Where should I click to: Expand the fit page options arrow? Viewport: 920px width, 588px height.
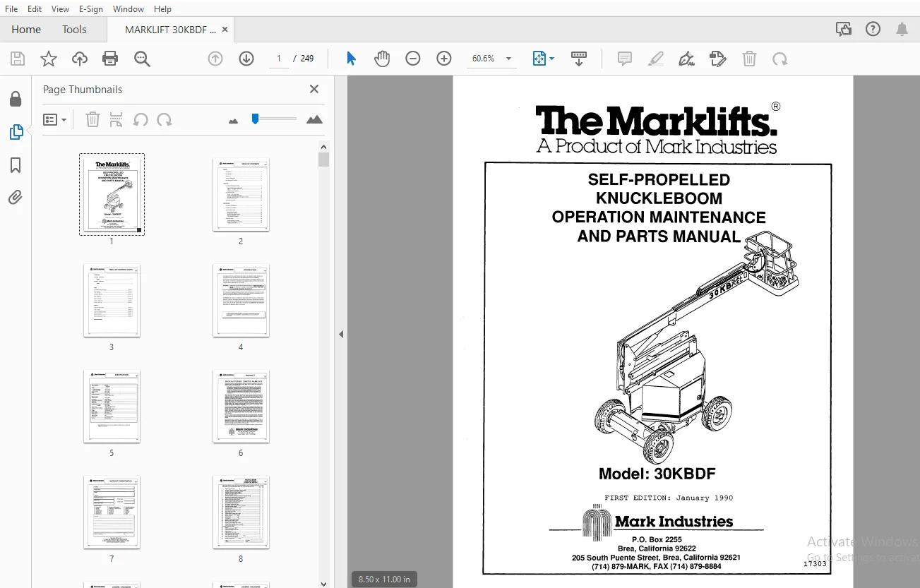552,59
